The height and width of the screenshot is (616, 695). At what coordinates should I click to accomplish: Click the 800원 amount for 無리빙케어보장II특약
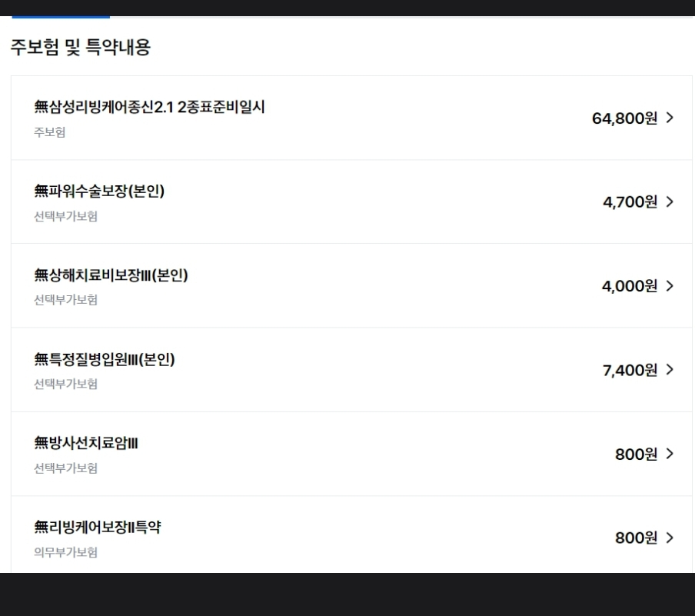(x=636, y=538)
